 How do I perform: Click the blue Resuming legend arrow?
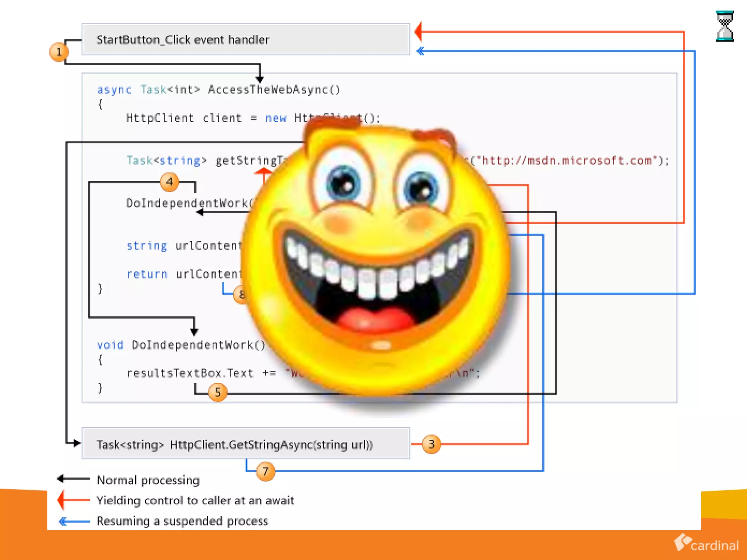(x=74, y=521)
